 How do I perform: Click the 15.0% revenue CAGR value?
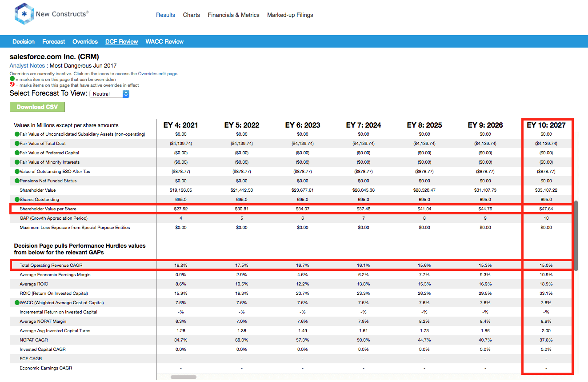coord(546,265)
